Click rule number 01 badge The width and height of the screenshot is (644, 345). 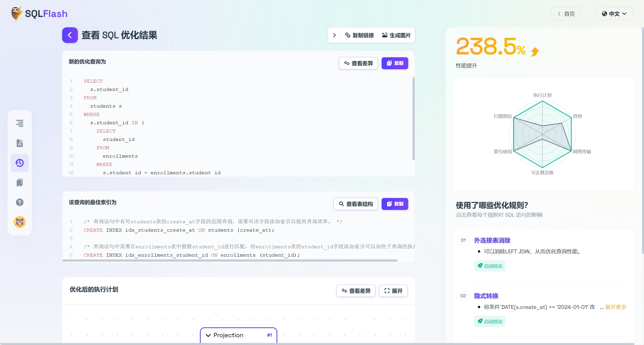click(463, 240)
